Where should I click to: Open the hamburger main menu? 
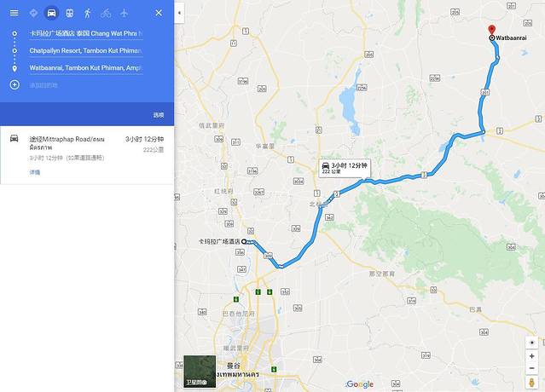coord(14,13)
